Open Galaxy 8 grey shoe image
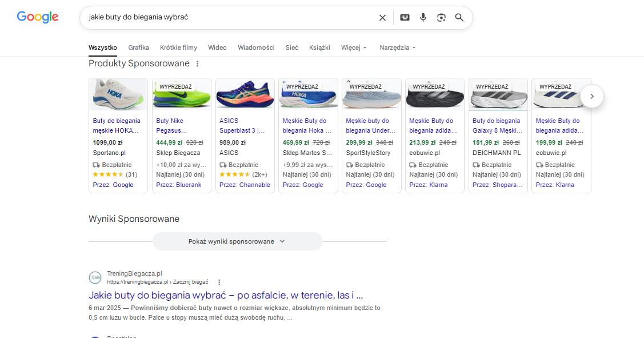The height and width of the screenshot is (338, 644). (498, 94)
